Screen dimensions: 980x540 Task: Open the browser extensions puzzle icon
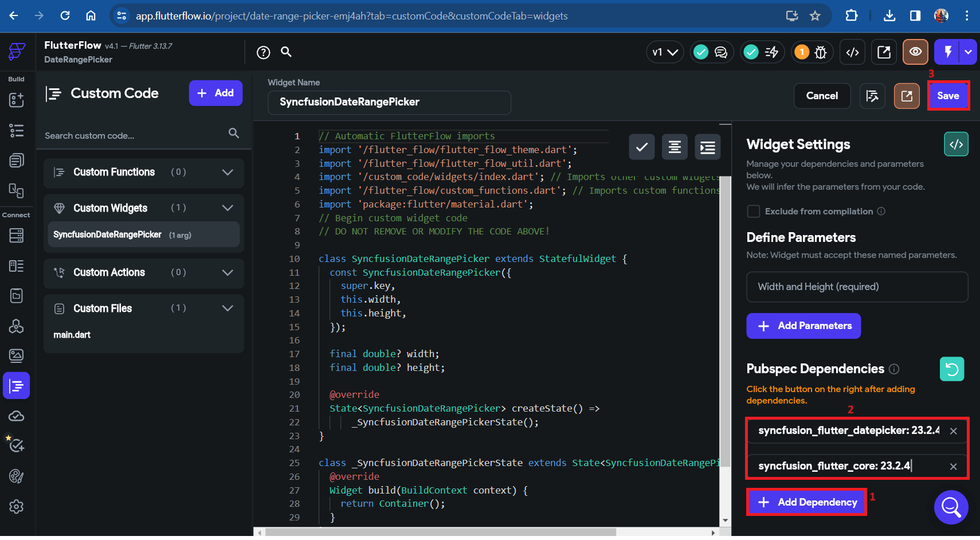click(852, 15)
